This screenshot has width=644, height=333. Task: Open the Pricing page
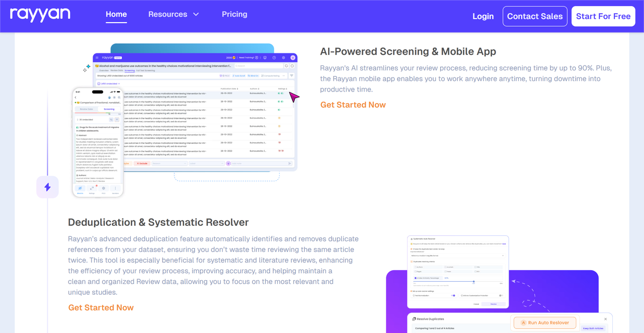click(x=234, y=14)
